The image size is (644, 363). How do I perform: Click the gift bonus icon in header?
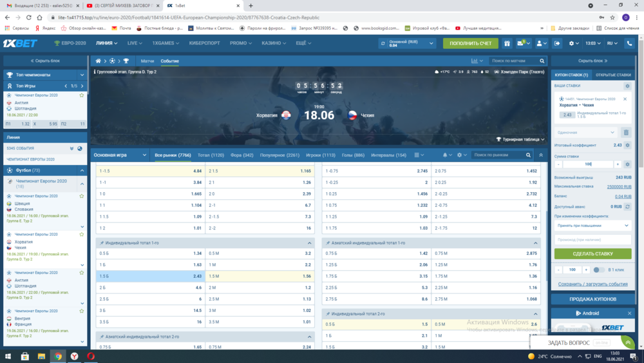pos(507,43)
